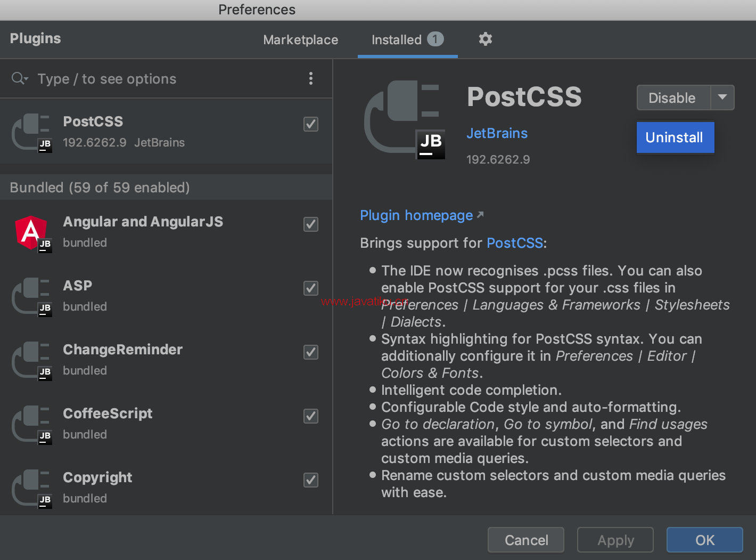Uncheck the ASP plugin checkbox
This screenshot has width=756, height=560.
(311, 288)
